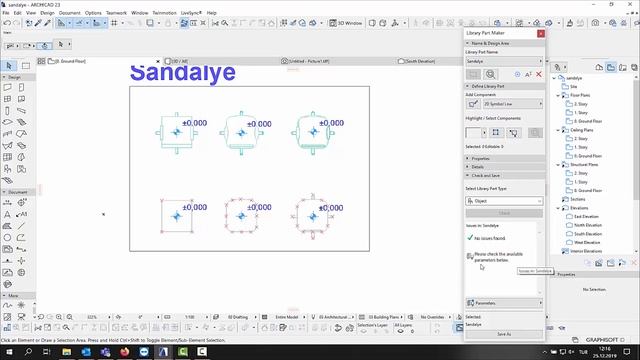Viewport: 640px width, 360px height.
Task: Click the Undo icon in the toolbar
Action: tap(7, 23)
